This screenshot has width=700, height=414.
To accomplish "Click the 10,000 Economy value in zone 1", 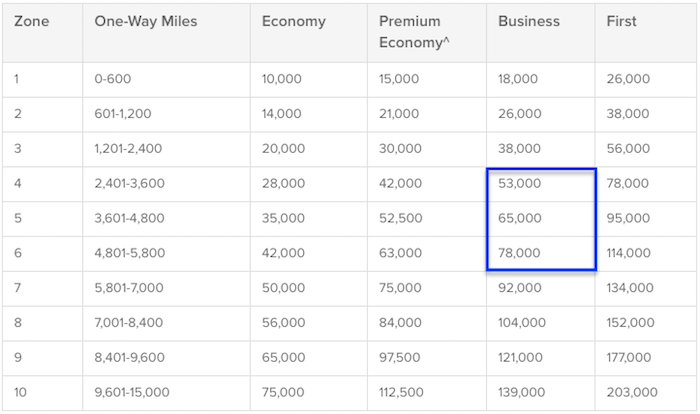I will click(x=282, y=79).
